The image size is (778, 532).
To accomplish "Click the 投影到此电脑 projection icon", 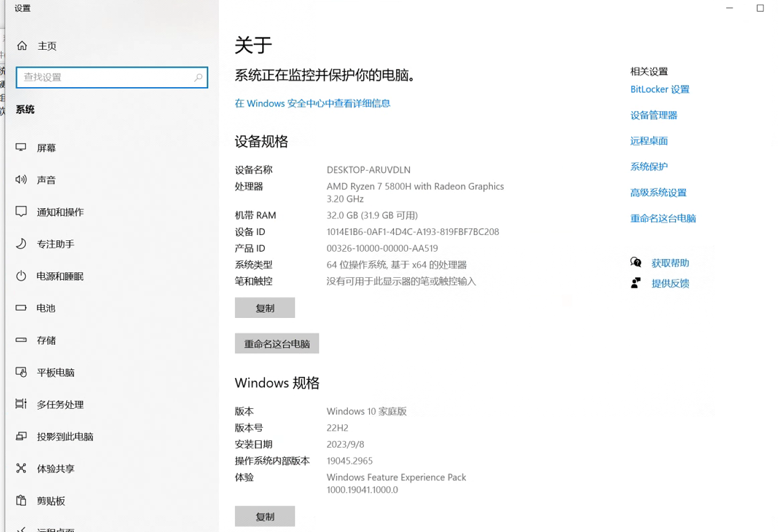I will [21, 436].
